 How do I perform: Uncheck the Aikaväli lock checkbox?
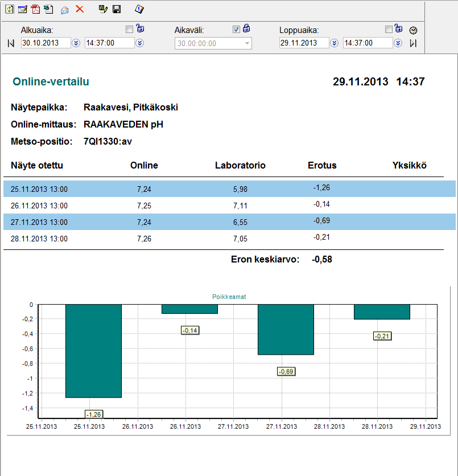[236, 30]
